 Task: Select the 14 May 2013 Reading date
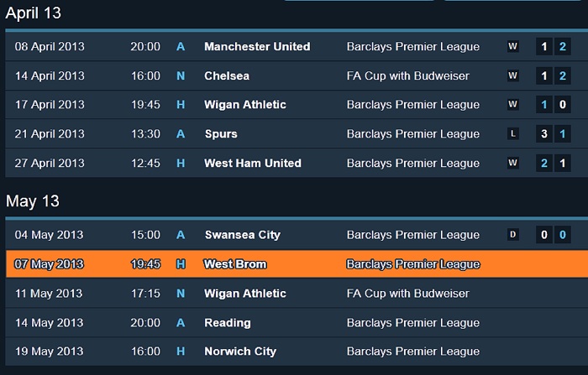tap(50, 323)
